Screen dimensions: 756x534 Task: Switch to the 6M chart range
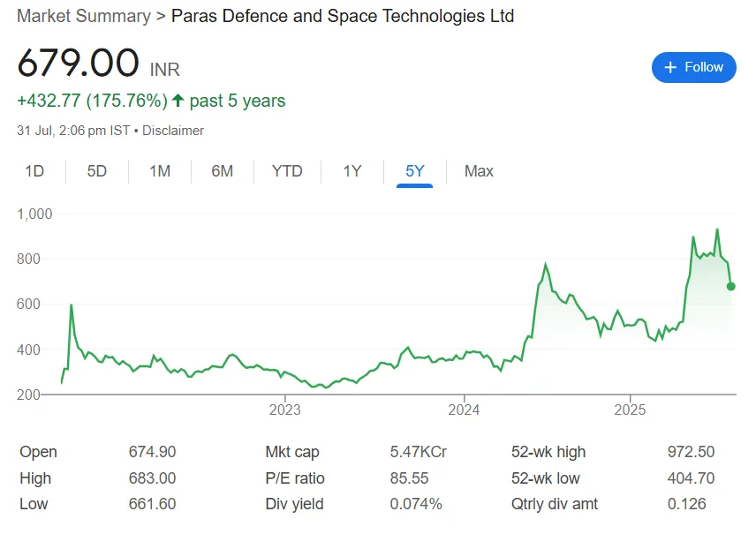223,171
